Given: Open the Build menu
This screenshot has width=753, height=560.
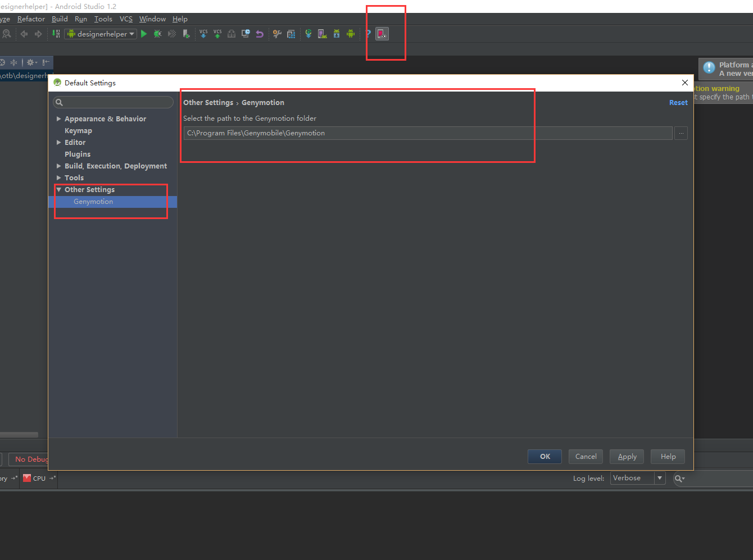Looking at the screenshot, I should coord(60,19).
